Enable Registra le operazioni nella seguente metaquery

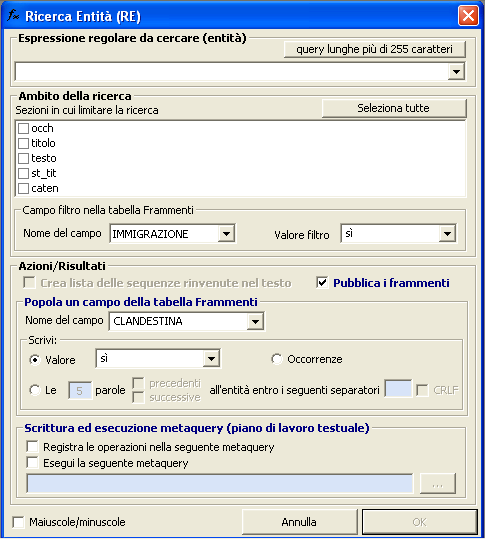click(x=32, y=447)
